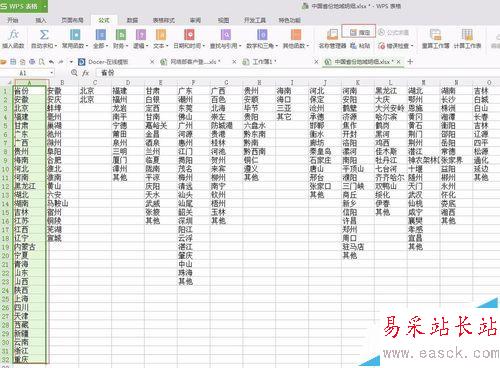Select cell containing 内蒙古 in column A
The width and height of the screenshot is (500, 368).
(29, 247)
